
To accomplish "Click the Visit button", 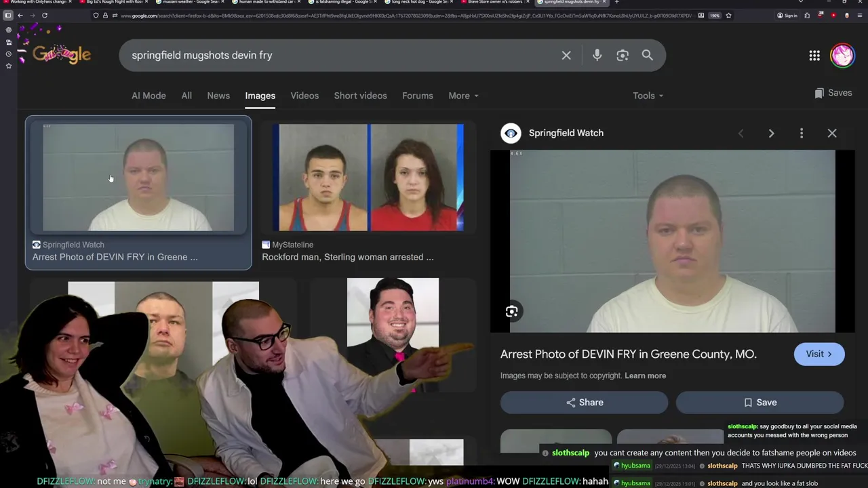I will (819, 354).
